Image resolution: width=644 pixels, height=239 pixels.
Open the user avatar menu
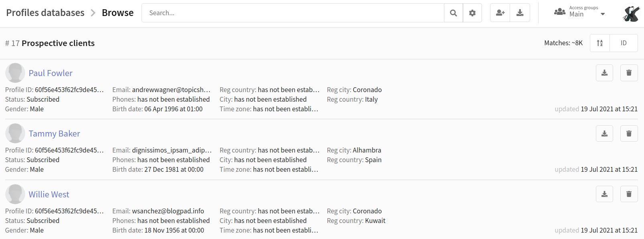click(x=631, y=14)
